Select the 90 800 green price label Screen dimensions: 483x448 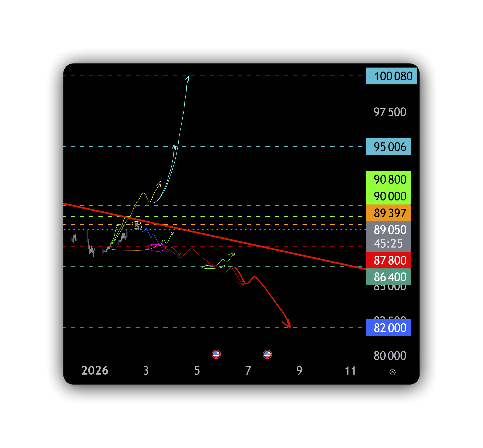tap(388, 179)
